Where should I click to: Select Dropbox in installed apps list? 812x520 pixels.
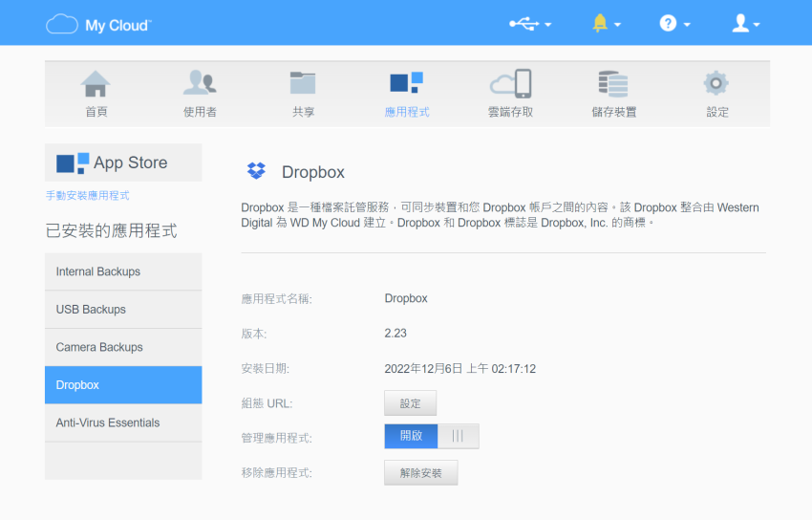tap(123, 385)
